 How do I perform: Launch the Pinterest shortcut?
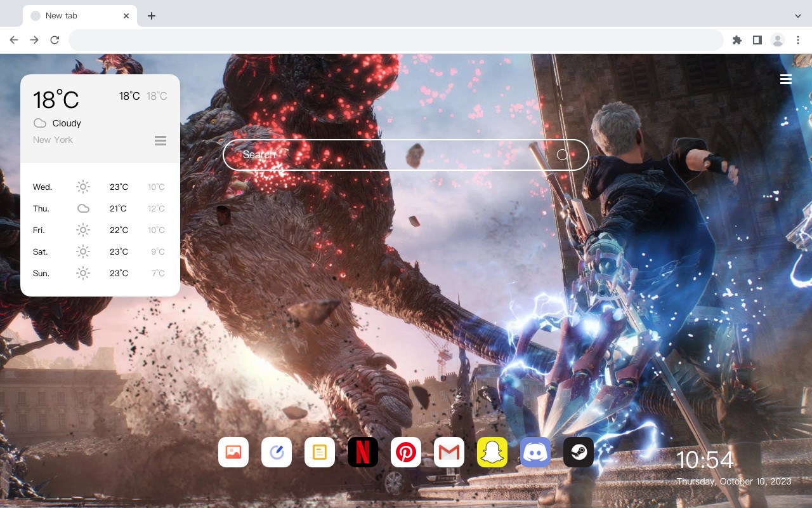[x=406, y=452]
